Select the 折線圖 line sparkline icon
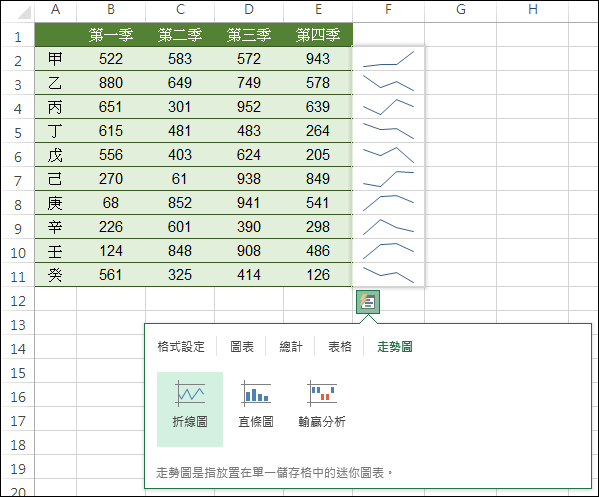 pyautogui.click(x=190, y=393)
